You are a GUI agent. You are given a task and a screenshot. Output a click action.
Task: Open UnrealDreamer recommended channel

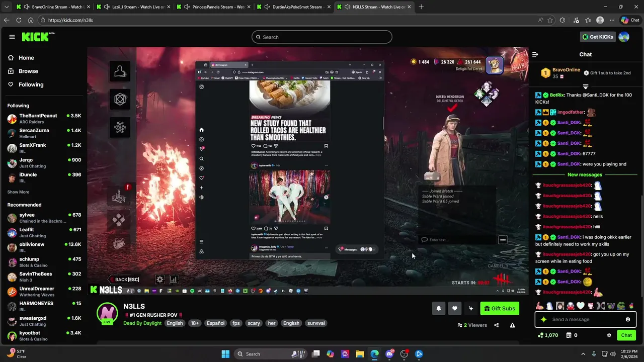(44, 292)
